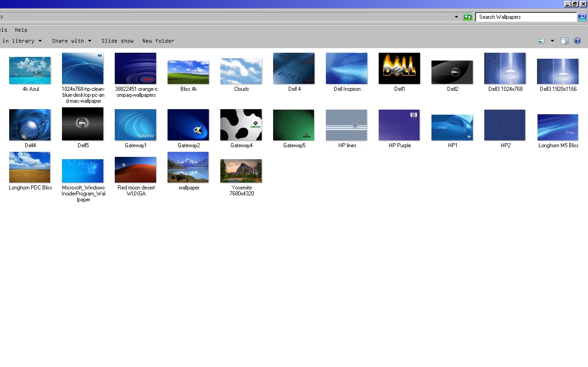Select the flaming Dell1 thumbnail
Screen dimensions: 588x367
click(x=399, y=68)
